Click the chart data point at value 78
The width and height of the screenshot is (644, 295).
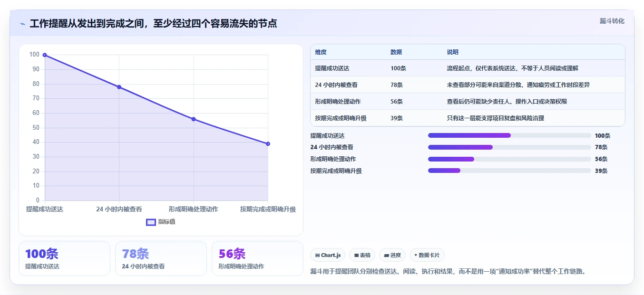(x=119, y=87)
